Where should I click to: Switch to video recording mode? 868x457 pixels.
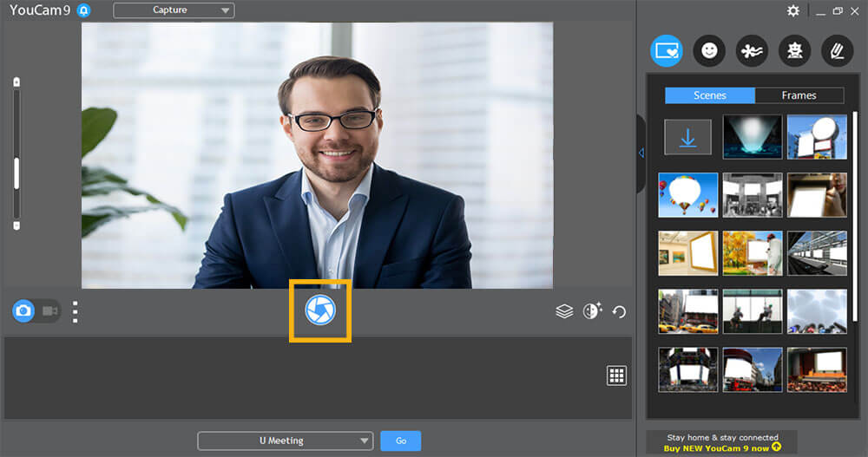[49, 310]
